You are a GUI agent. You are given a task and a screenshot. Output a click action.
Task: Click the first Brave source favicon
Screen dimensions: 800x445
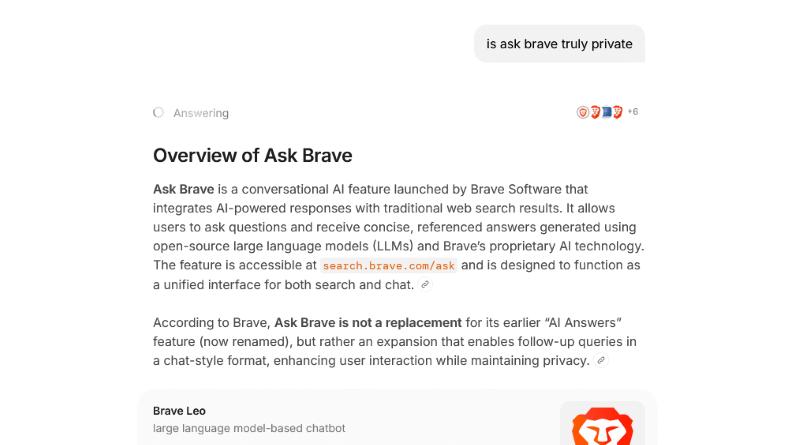click(583, 112)
